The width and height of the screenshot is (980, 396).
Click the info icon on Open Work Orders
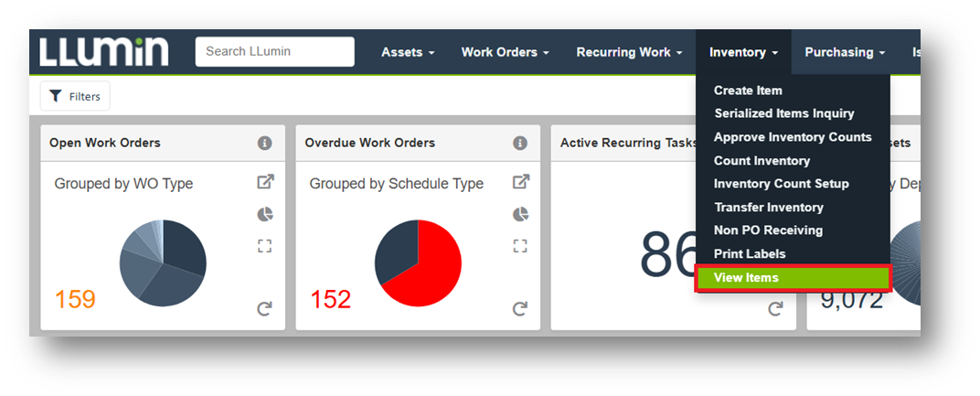264,143
